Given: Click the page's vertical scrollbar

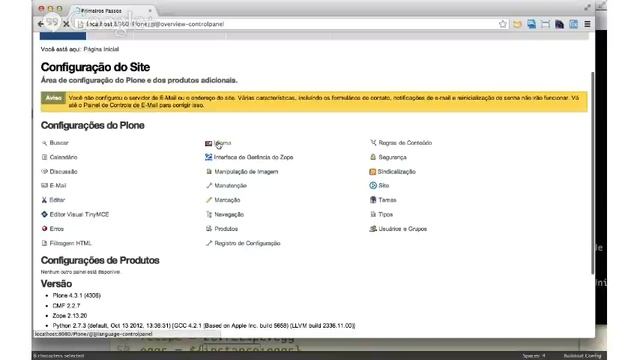Looking at the screenshot, I should (592, 173).
